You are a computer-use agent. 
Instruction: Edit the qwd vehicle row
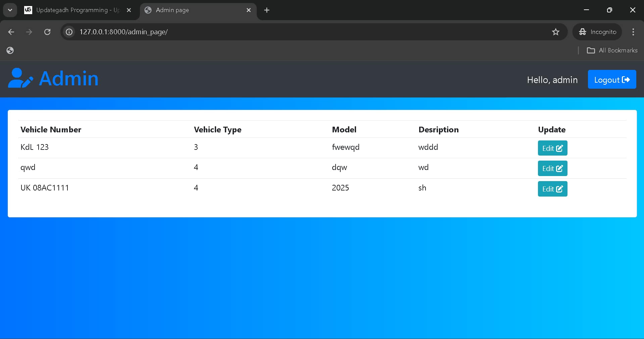pyautogui.click(x=552, y=168)
